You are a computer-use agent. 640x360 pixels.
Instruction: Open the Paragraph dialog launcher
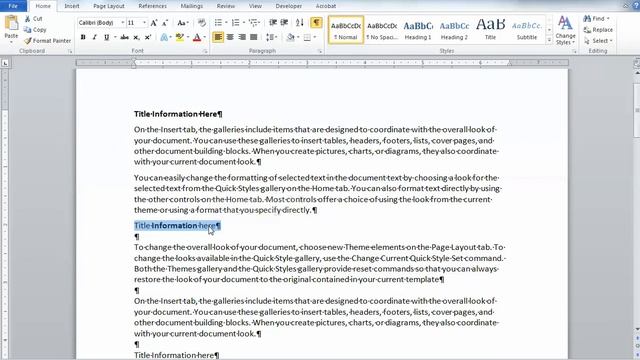[x=320, y=51]
